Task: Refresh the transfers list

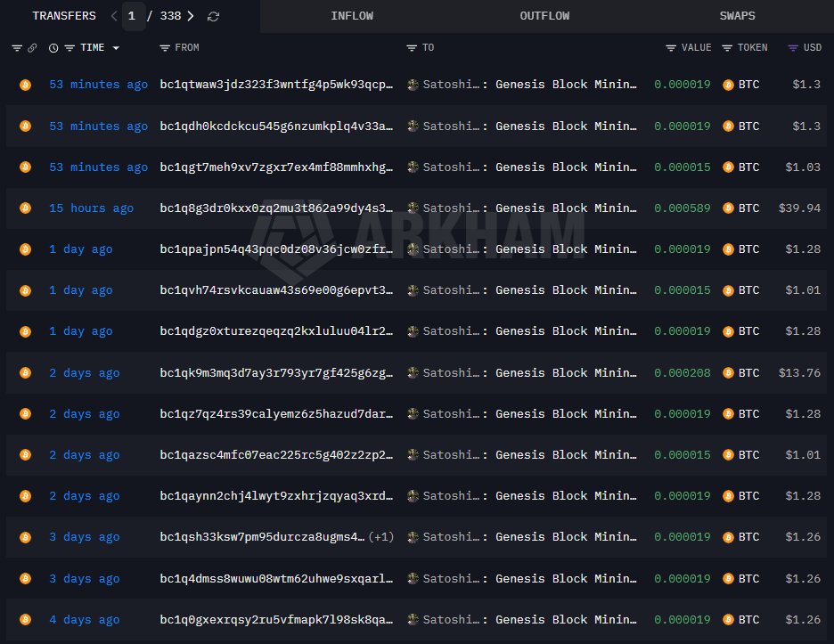Action: (213, 17)
